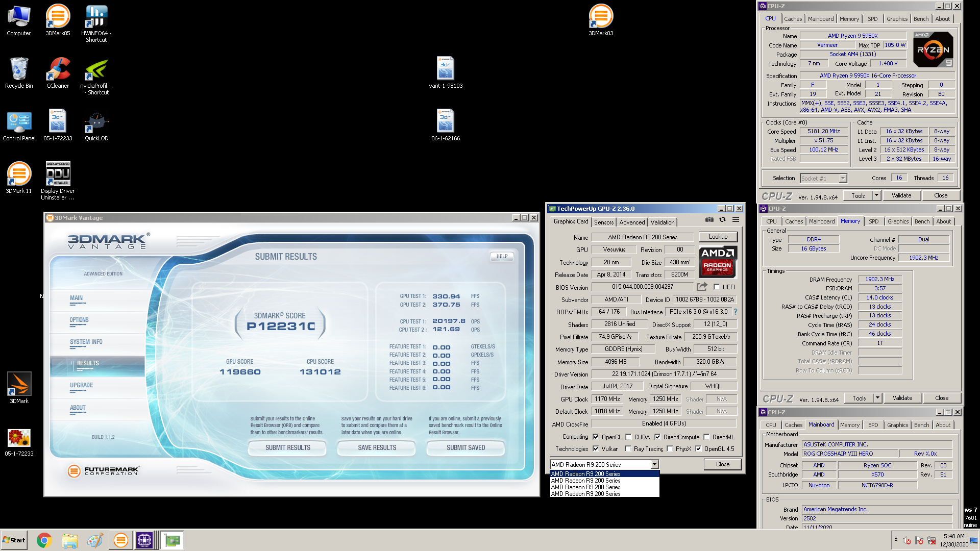
Task: Open Chrome from the taskbar
Action: pos(44,540)
